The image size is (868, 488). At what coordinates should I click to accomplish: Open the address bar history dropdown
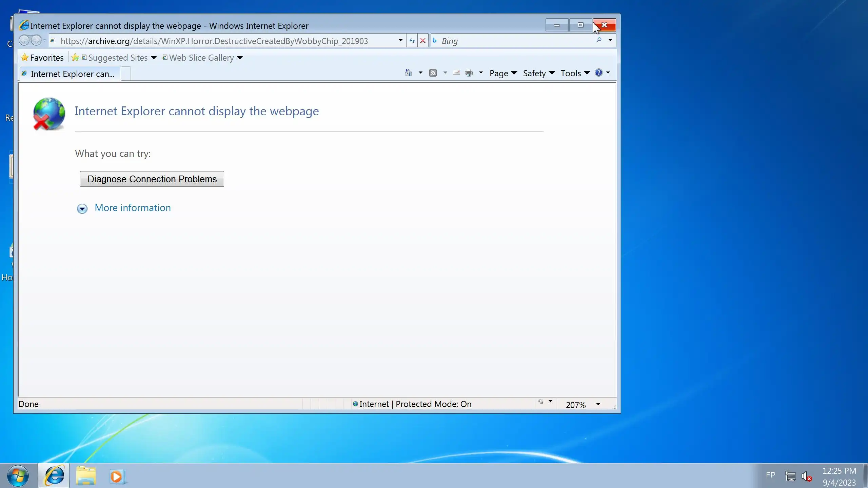400,41
